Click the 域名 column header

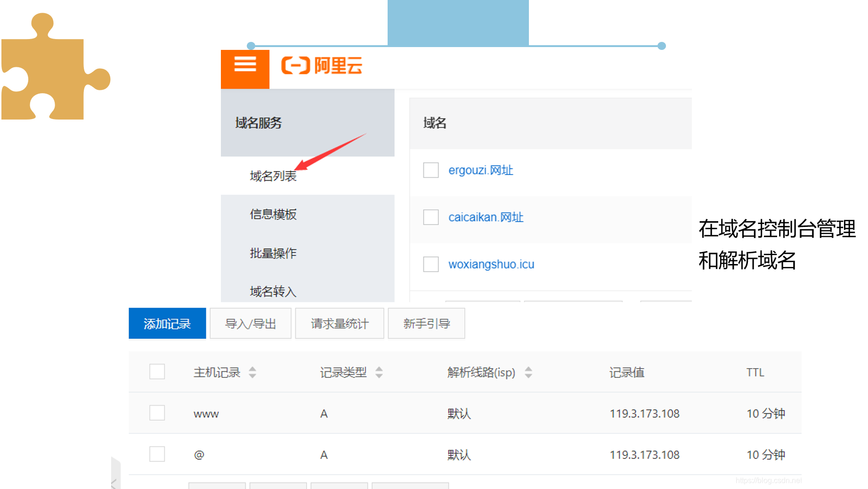[435, 123]
